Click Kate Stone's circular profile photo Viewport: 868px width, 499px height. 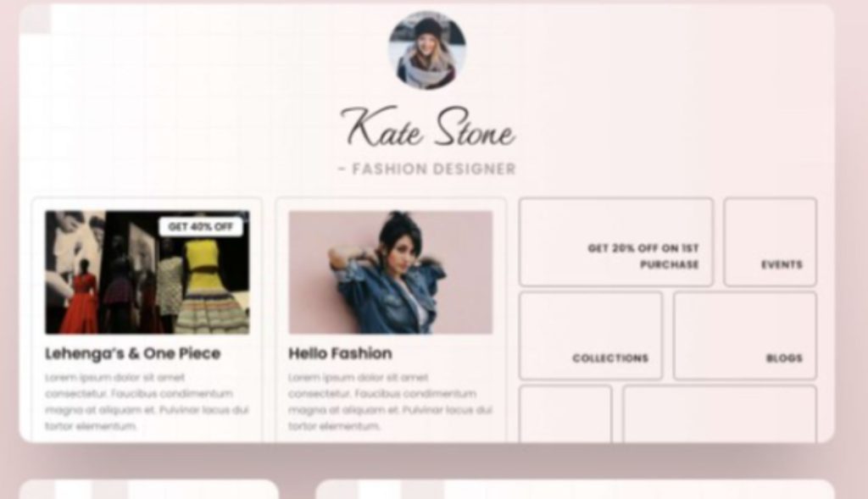[427, 50]
